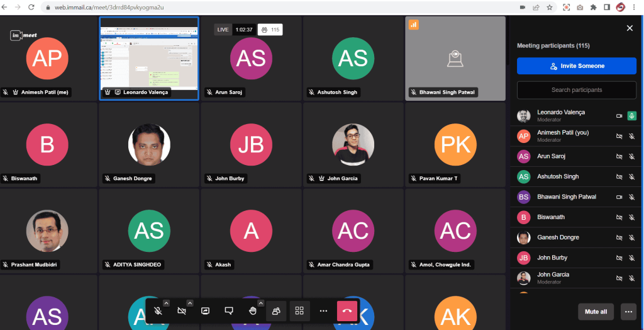Viewport: 644px width, 330px height.
Task: Unmute microphone in the bottom toolbar
Action: [x=158, y=311]
